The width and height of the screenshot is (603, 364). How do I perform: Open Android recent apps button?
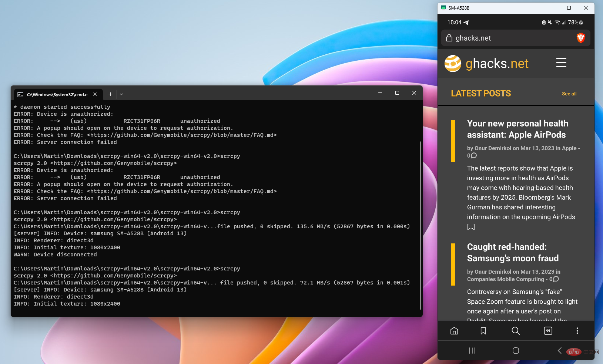click(x=472, y=351)
